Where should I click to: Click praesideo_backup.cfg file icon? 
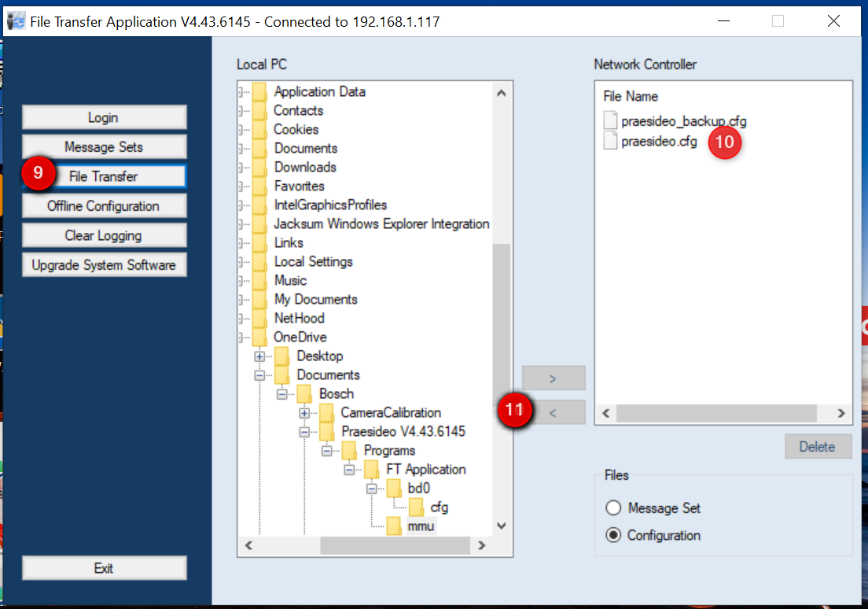point(610,120)
